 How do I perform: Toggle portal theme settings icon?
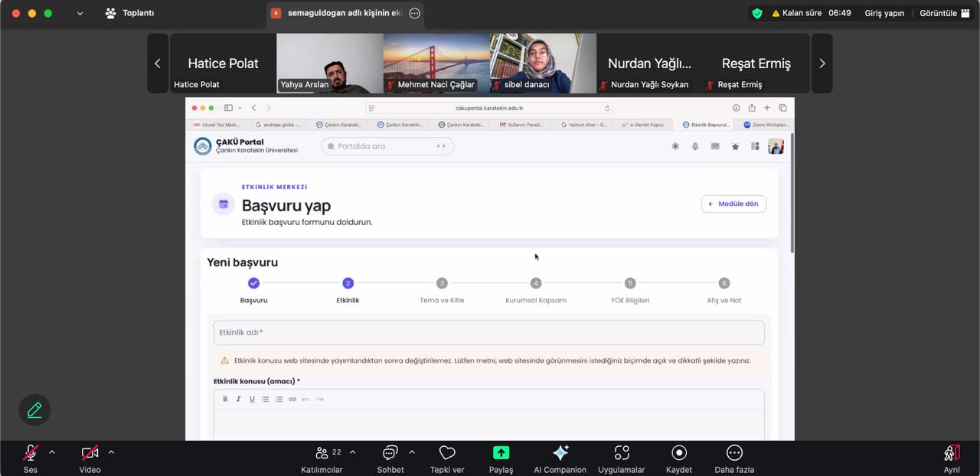click(x=675, y=146)
